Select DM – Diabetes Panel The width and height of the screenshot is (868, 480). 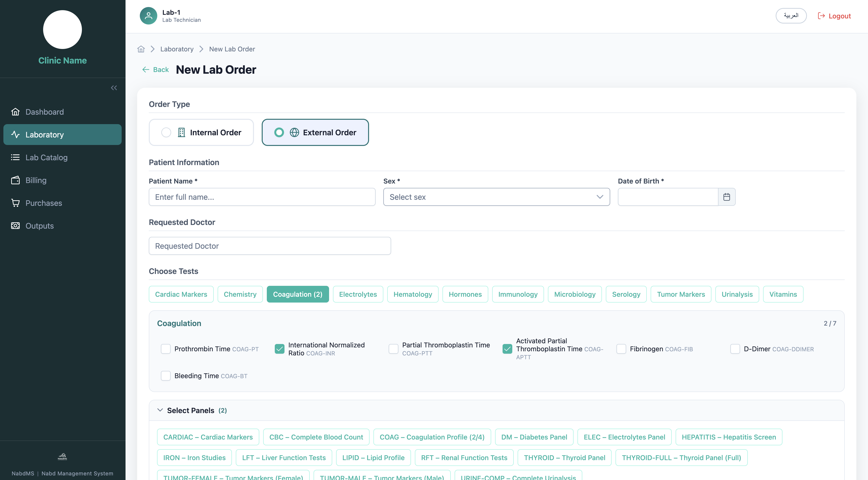pos(534,437)
